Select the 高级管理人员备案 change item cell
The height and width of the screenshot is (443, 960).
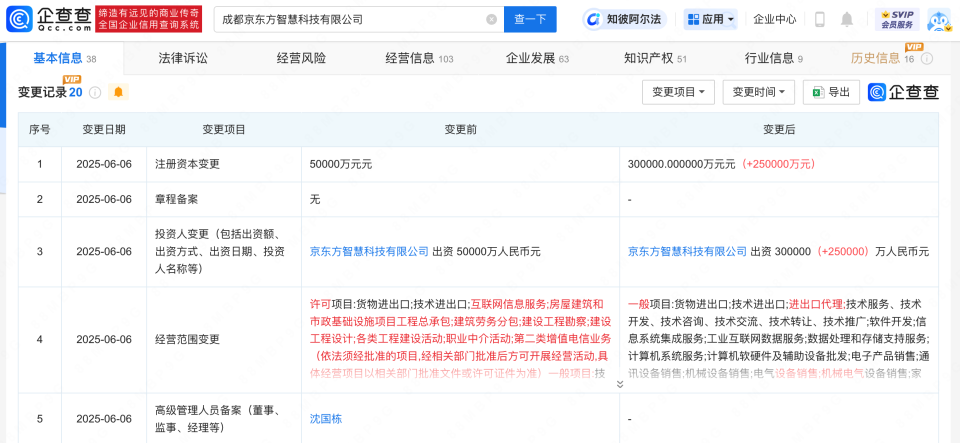tap(224, 419)
